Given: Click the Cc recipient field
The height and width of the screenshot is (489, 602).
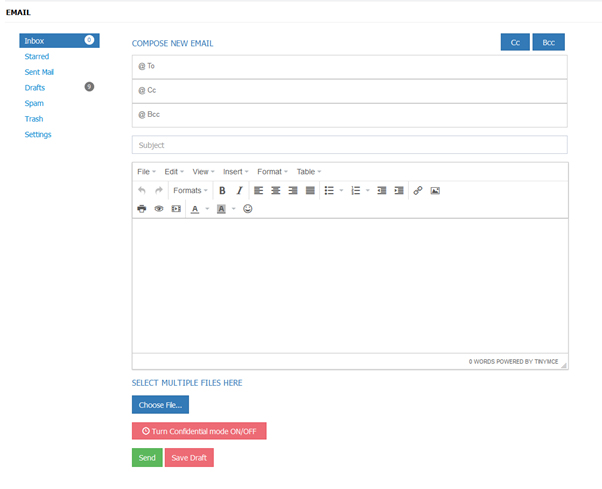Looking at the screenshot, I should click(x=349, y=91).
